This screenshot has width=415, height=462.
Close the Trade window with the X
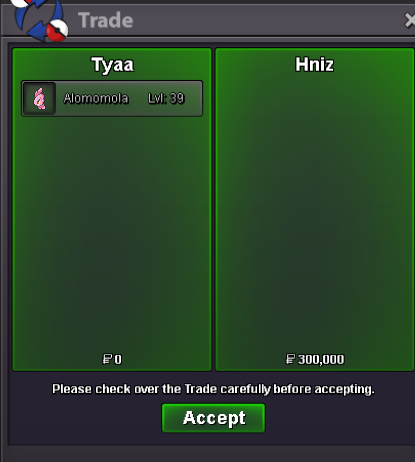tap(410, 21)
